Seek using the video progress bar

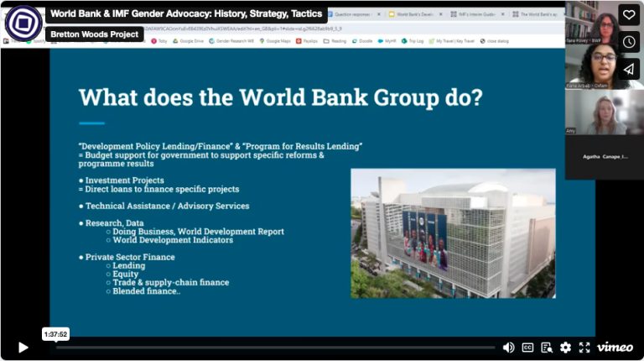(x=275, y=348)
